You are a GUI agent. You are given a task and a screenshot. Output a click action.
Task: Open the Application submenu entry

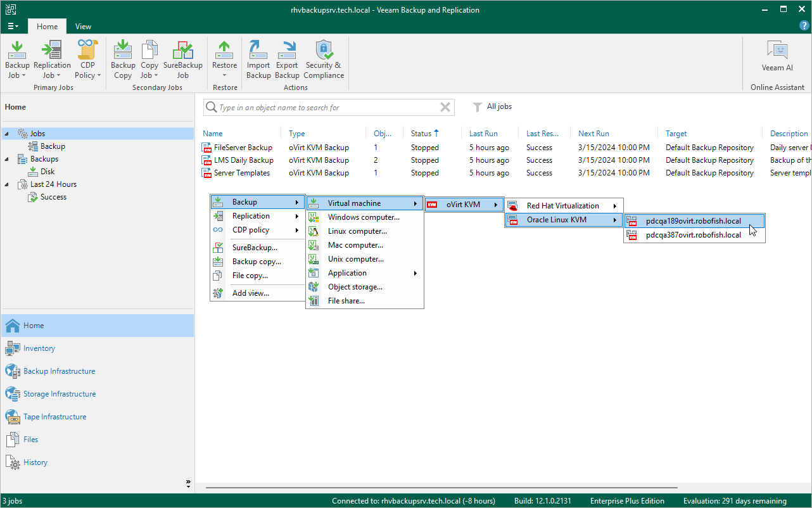[x=365, y=273]
